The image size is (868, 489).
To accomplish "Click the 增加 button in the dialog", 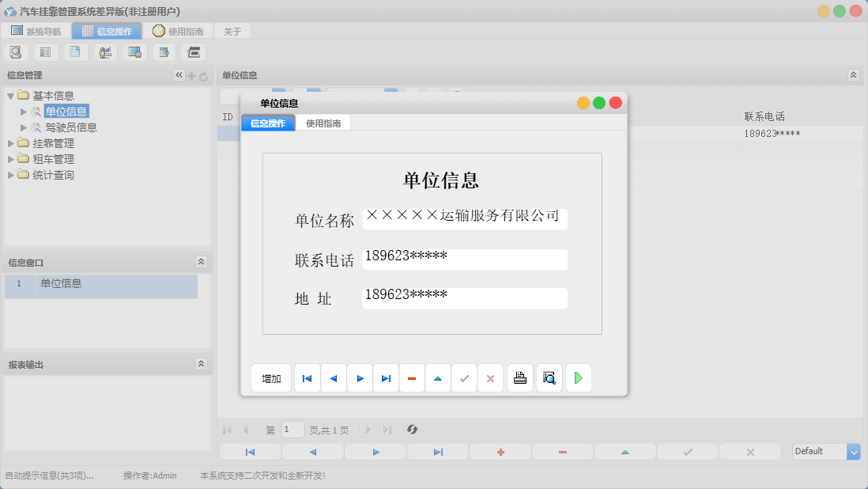I will (271, 377).
